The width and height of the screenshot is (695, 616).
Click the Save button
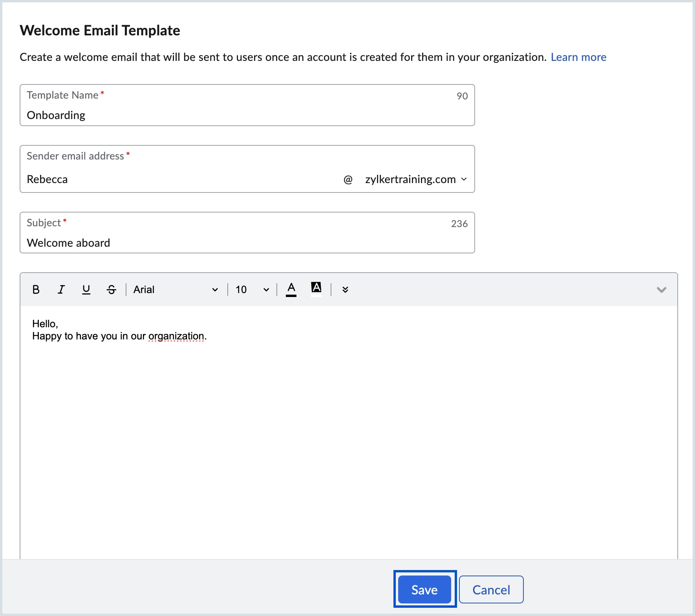tap(424, 589)
